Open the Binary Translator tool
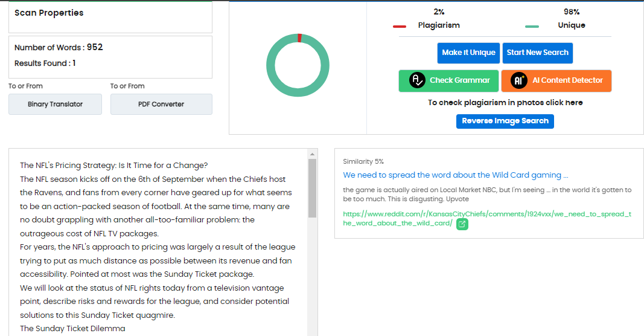644x336 pixels. [55, 105]
